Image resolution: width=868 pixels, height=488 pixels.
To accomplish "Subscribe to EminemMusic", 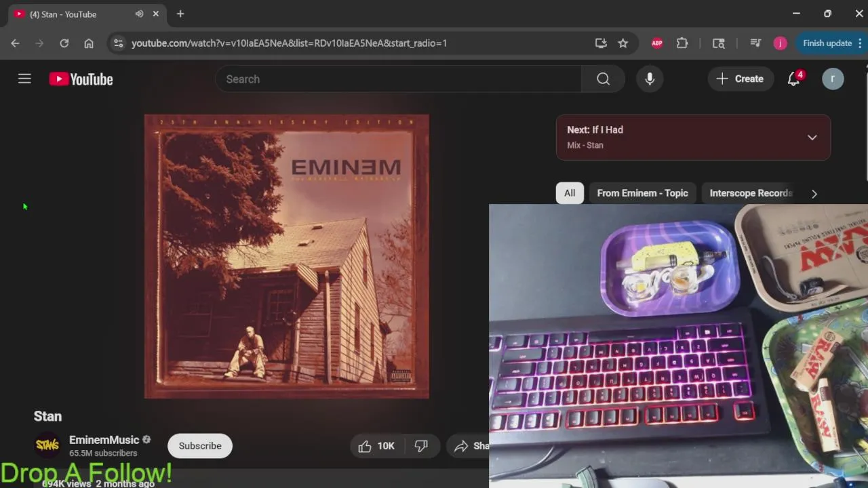I will pos(200,446).
